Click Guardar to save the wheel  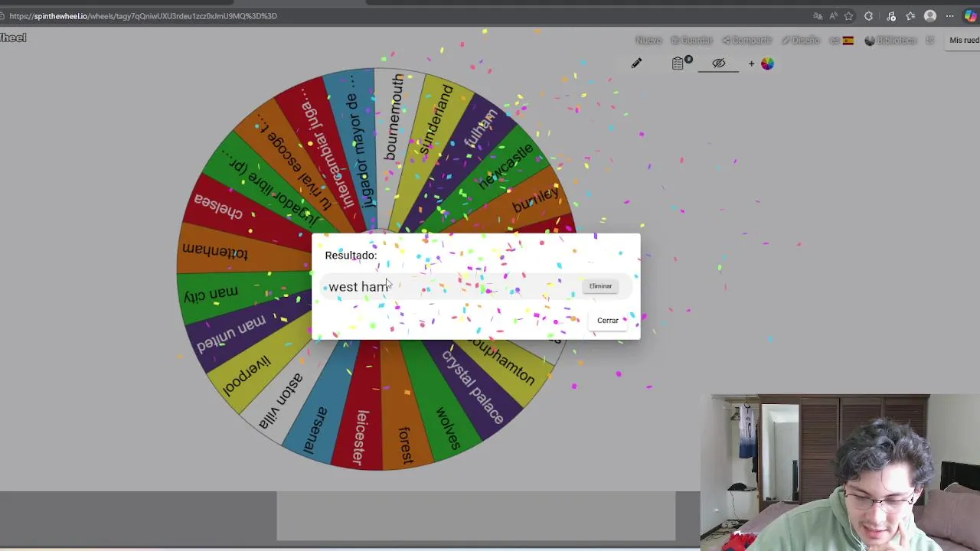tap(691, 40)
